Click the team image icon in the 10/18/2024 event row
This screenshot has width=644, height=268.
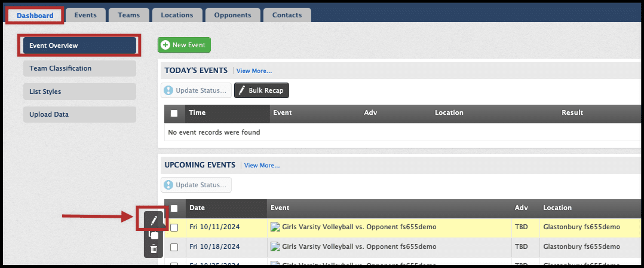[x=275, y=246]
